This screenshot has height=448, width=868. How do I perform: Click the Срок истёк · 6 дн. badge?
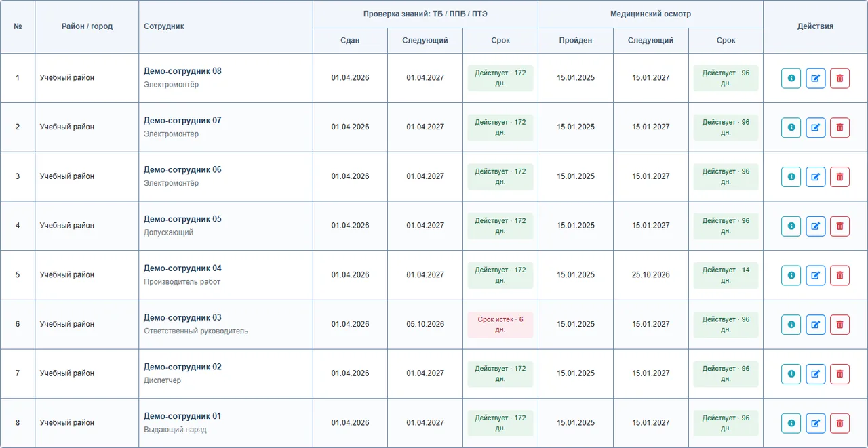[500, 325]
